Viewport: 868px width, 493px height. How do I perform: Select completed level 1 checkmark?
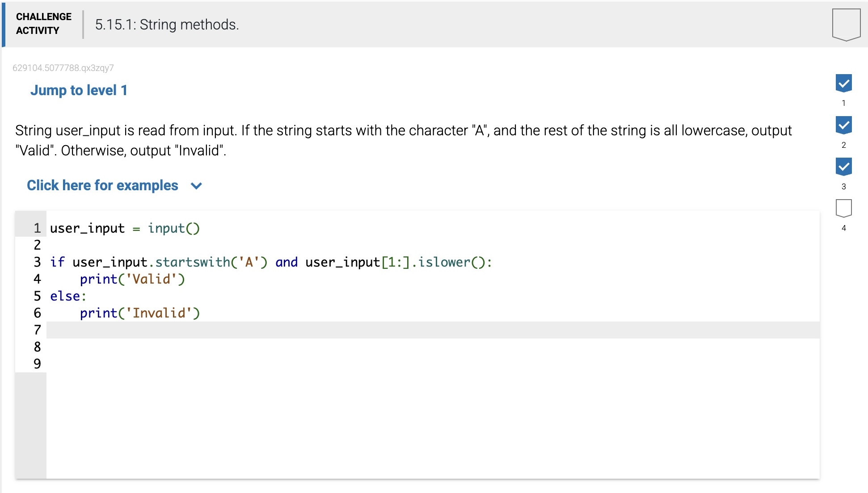(843, 83)
